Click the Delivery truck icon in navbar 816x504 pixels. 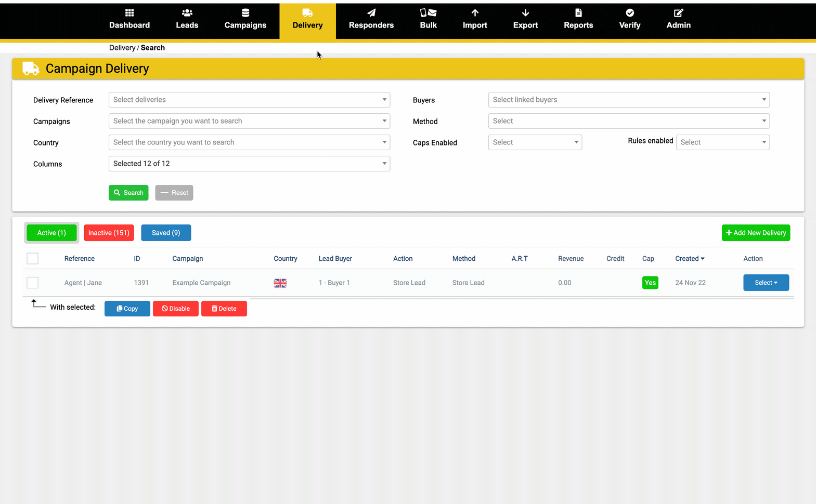pos(308,12)
